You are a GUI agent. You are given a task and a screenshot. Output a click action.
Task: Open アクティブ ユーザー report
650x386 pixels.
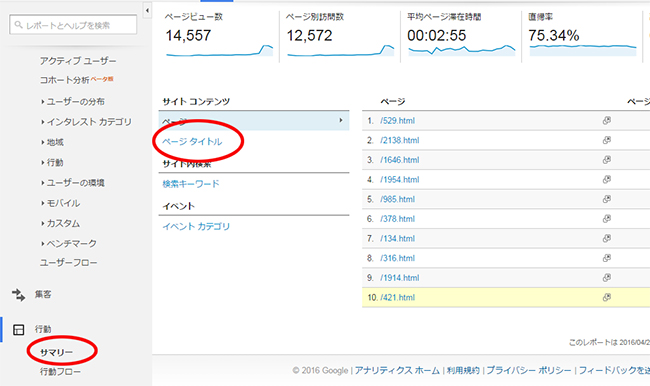click(x=78, y=61)
